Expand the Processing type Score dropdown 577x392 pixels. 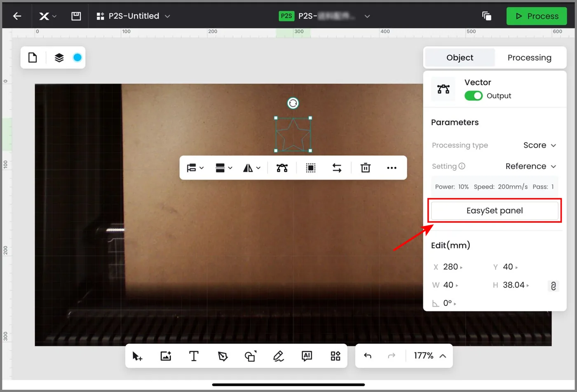540,145
